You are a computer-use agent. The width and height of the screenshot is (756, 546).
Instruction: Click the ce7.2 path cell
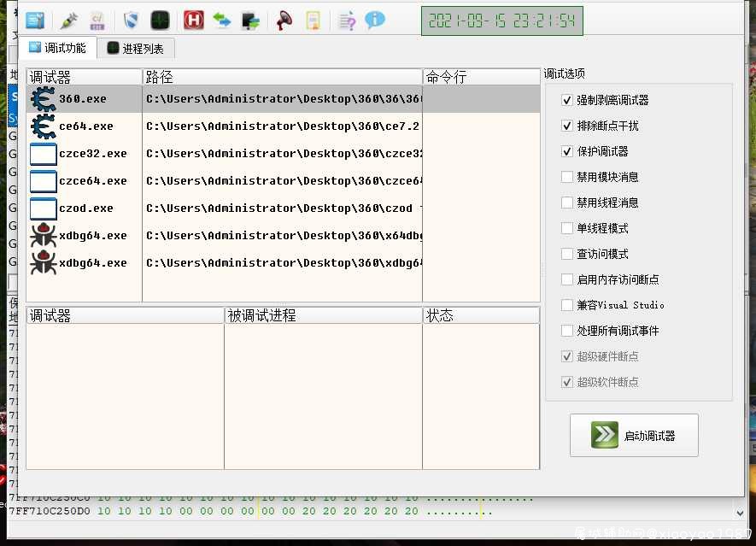tap(283, 126)
